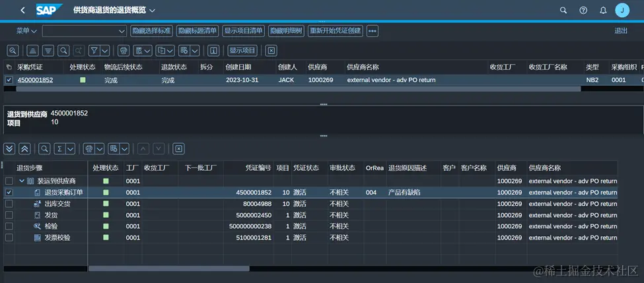Open purchase document link 4500001852
The image size is (644, 283).
tap(35, 80)
